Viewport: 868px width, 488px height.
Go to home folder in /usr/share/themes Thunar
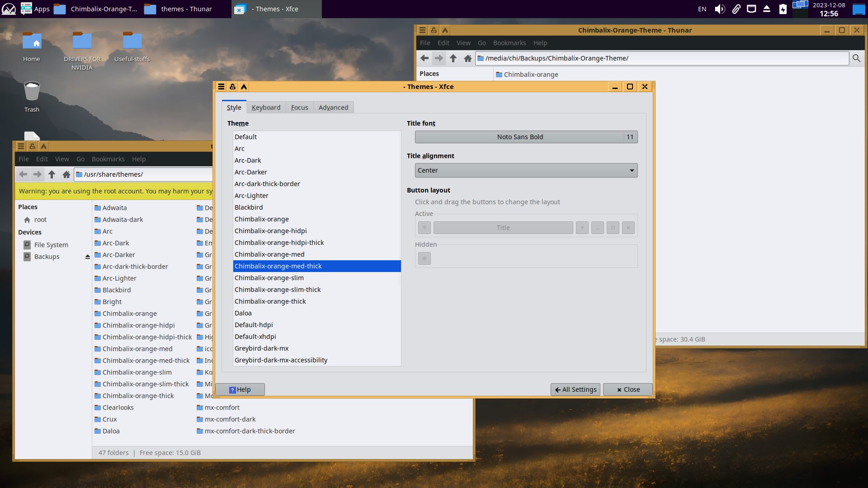[x=66, y=174]
